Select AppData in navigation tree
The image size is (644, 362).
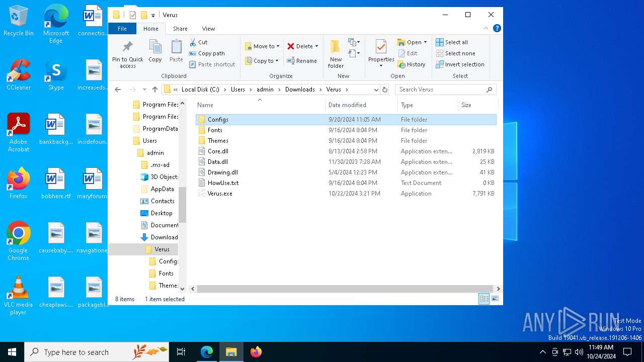pos(162,189)
